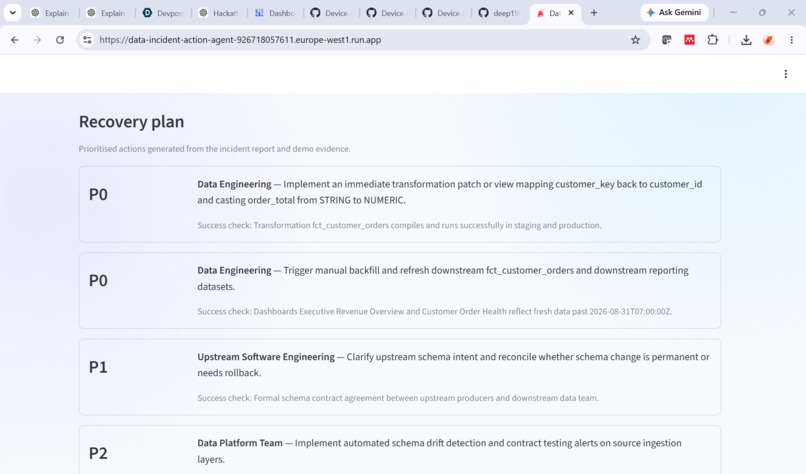Click the Upstream Software Engineering action text
Screen dimensions: 806x474
(x=453, y=364)
